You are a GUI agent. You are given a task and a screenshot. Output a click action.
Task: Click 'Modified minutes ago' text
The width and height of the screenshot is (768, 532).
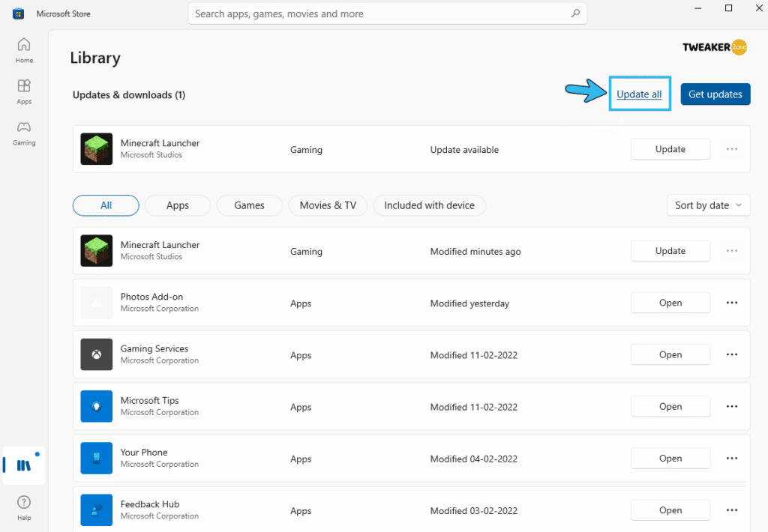click(x=475, y=252)
